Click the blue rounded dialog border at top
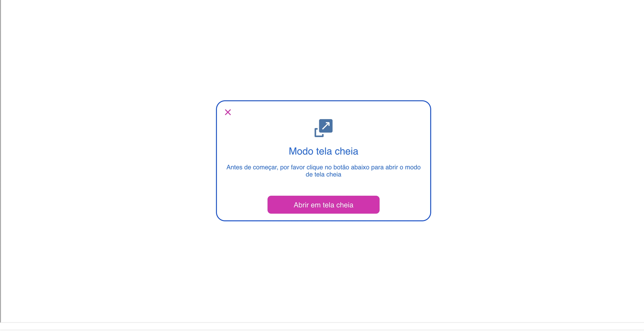 (323, 101)
